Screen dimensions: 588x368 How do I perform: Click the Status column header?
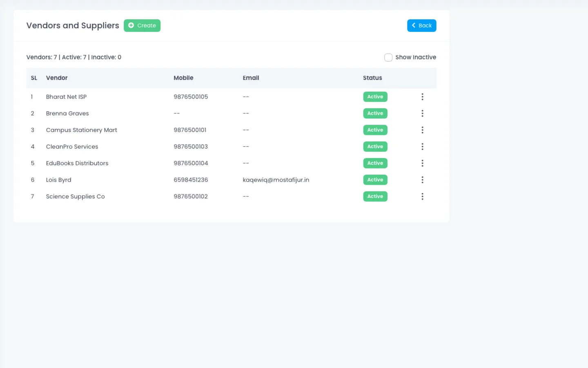(372, 78)
